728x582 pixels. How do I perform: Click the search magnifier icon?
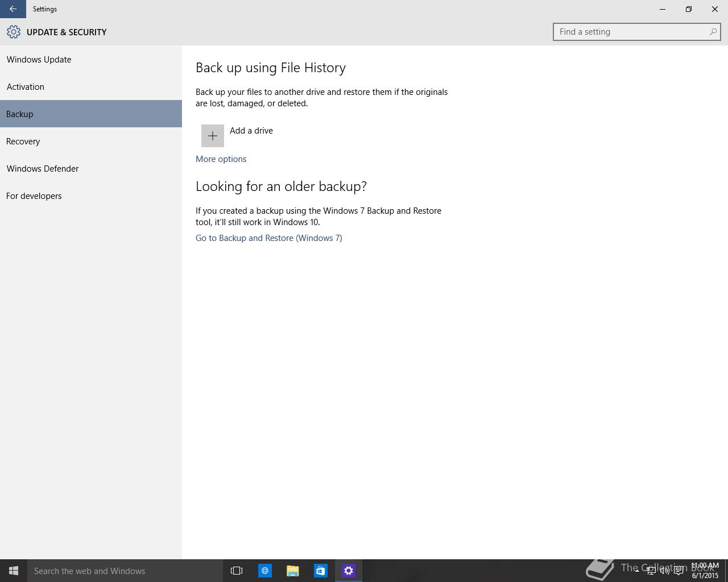713,32
